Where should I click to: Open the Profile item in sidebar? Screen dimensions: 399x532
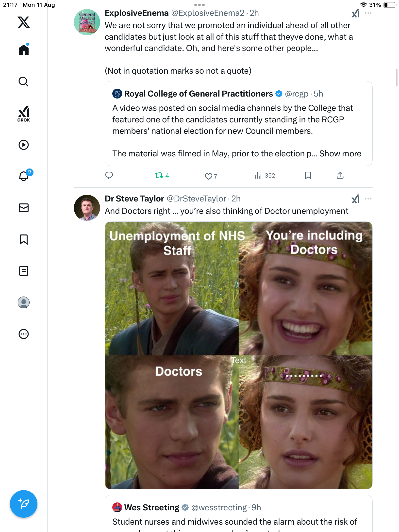click(24, 302)
